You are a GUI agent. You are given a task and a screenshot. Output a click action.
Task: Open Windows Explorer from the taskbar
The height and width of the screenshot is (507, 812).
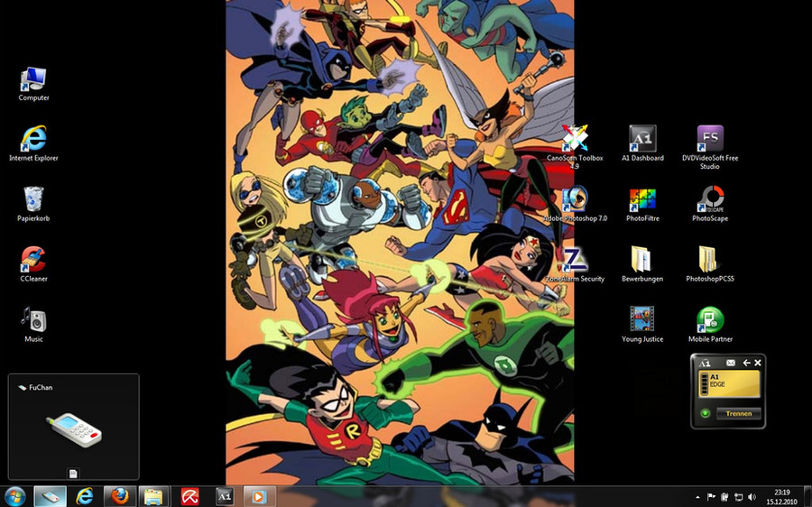[153, 497]
